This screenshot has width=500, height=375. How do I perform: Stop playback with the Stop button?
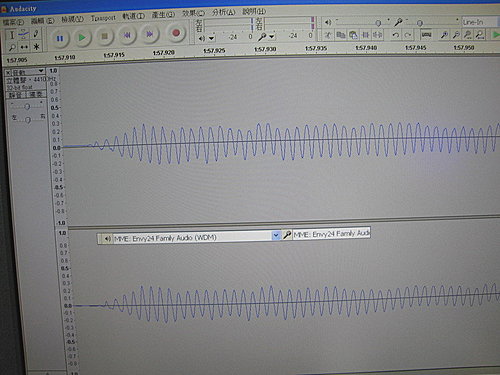pyautogui.click(x=104, y=36)
